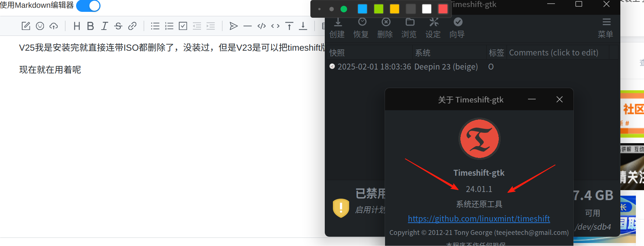Pick the yellow annotation color swatch
Image resolution: width=644 pixels, height=246 pixels.
tap(395, 9)
